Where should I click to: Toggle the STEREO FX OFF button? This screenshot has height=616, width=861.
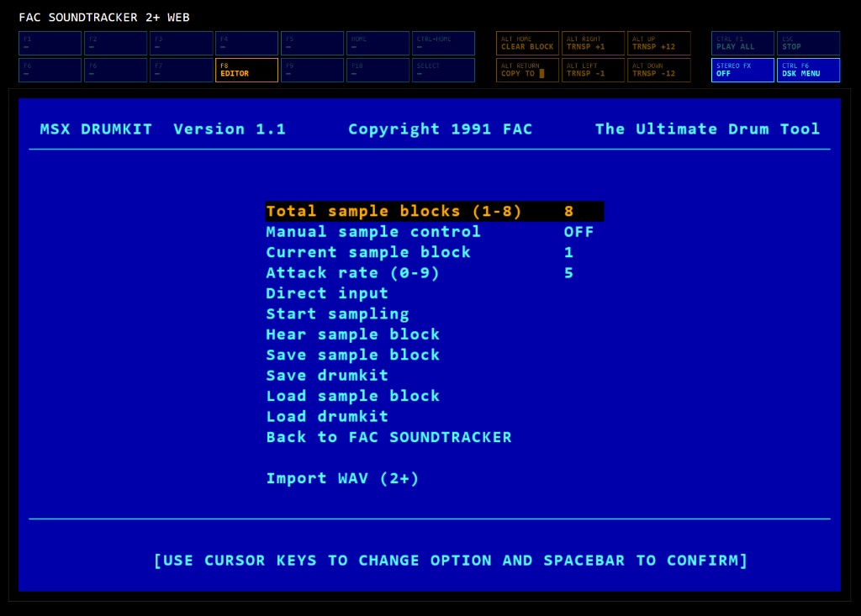coord(743,70)
